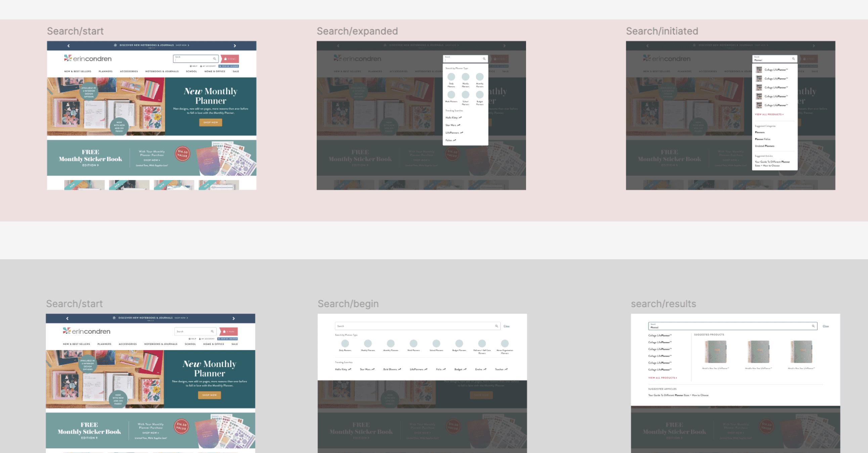The width and height of the screenshot is (868, 453).
Task: Click Close link in search/results frame
Action: [826, 326]
